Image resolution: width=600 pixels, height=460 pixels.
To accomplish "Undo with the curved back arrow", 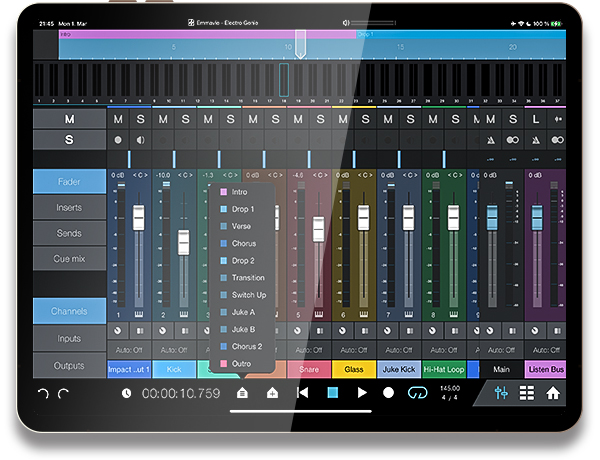I will coord(43,393).
